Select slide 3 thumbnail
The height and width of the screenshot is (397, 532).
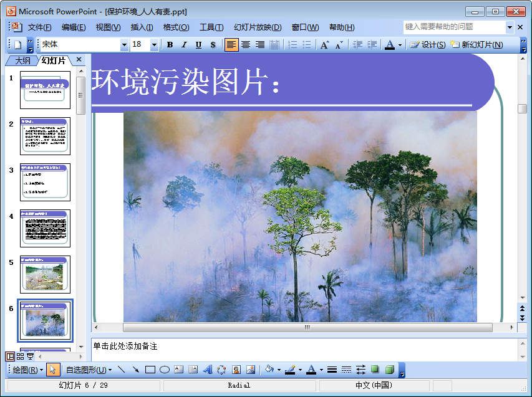(45, 182)
